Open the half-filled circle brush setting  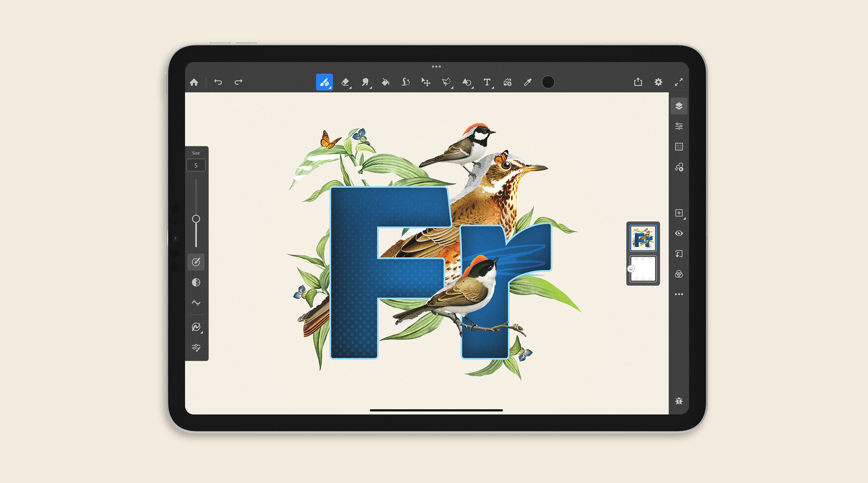coord(196,282)
